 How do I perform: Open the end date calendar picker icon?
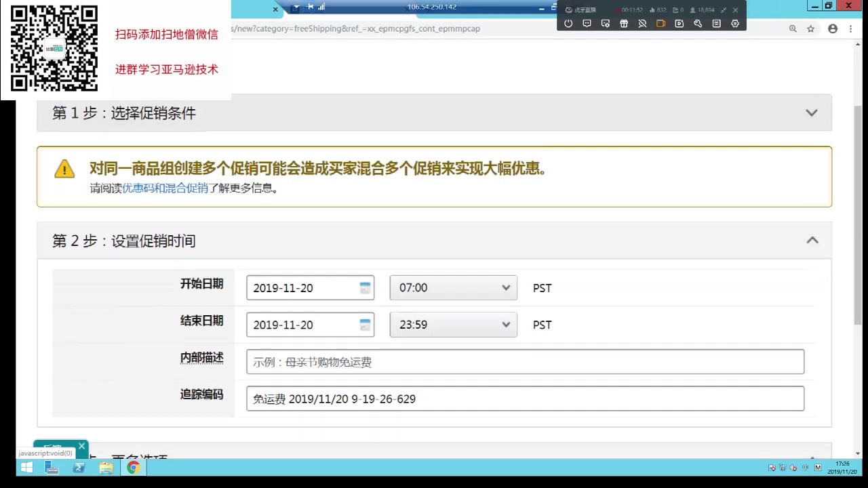click(366, 324)
